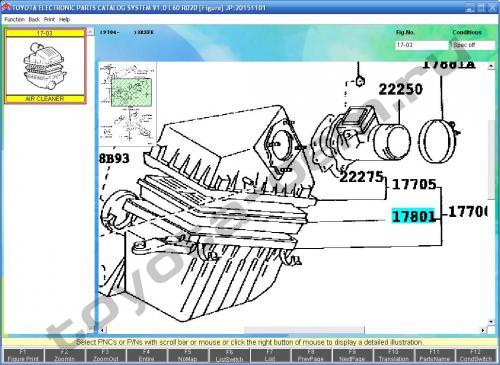Image resolution: width=500 pixels, height=365 pixels.
Task: Click the F8 PrevPage button
Action: tap(311, 356)
